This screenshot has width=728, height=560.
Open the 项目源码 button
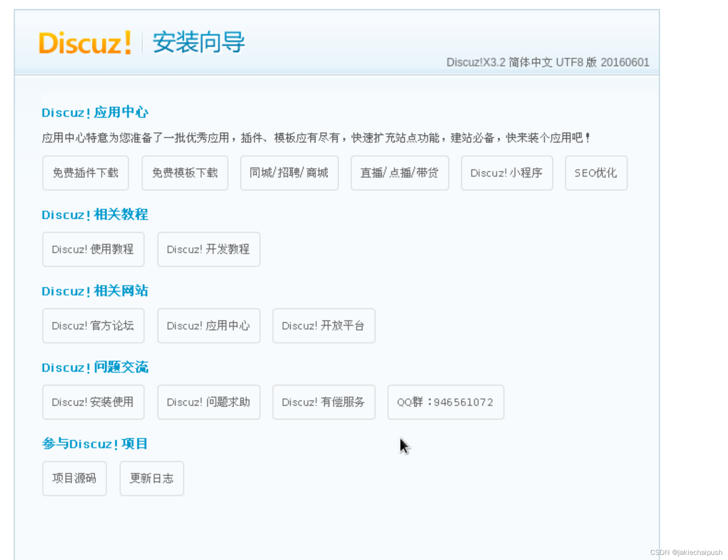tap(75, 478)
